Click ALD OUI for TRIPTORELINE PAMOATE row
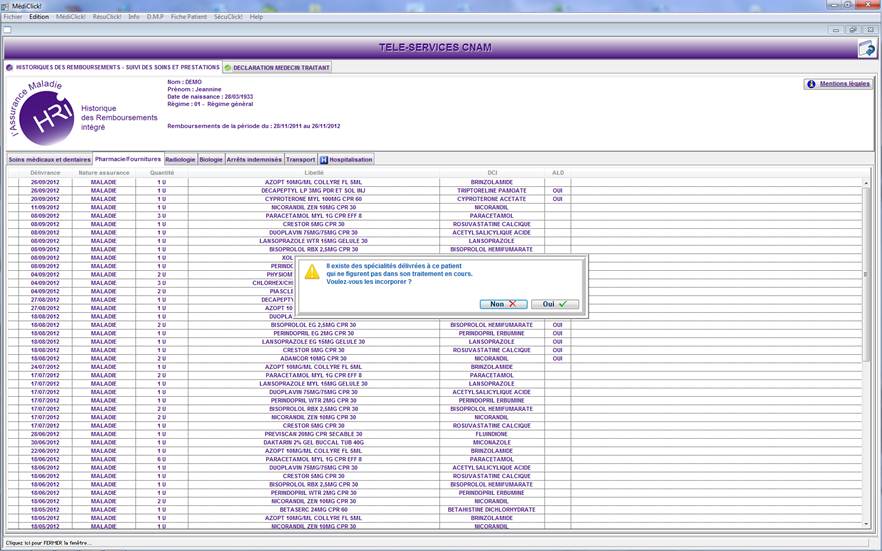The width and height of the screenshot is (882, 551). pyautogui.click(x=557, y=191)
